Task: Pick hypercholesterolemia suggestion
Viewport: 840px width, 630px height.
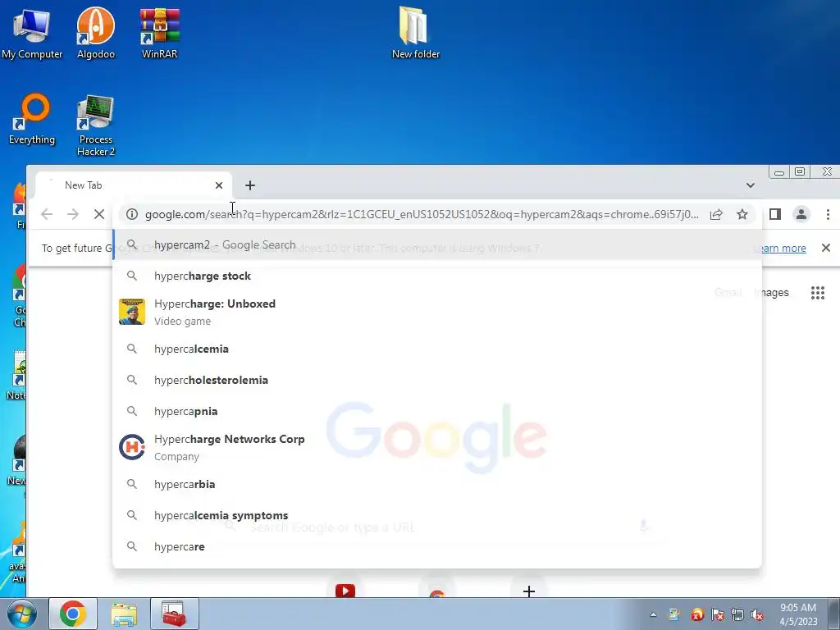Action: coord(437,380)
